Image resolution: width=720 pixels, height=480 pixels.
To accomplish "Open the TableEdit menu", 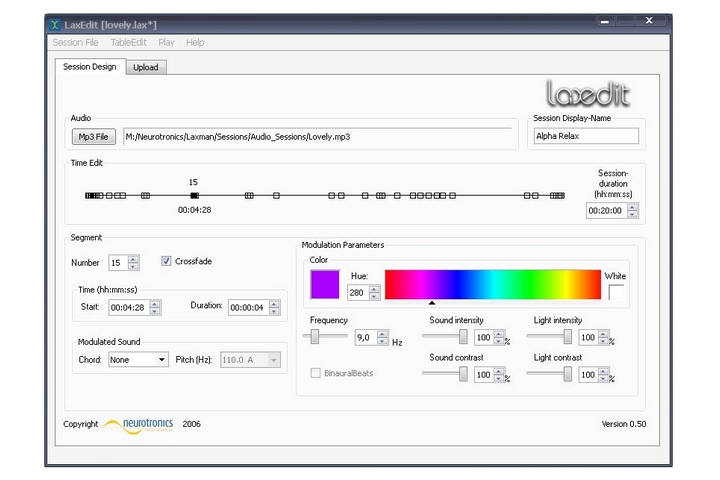I will (128, 43).
